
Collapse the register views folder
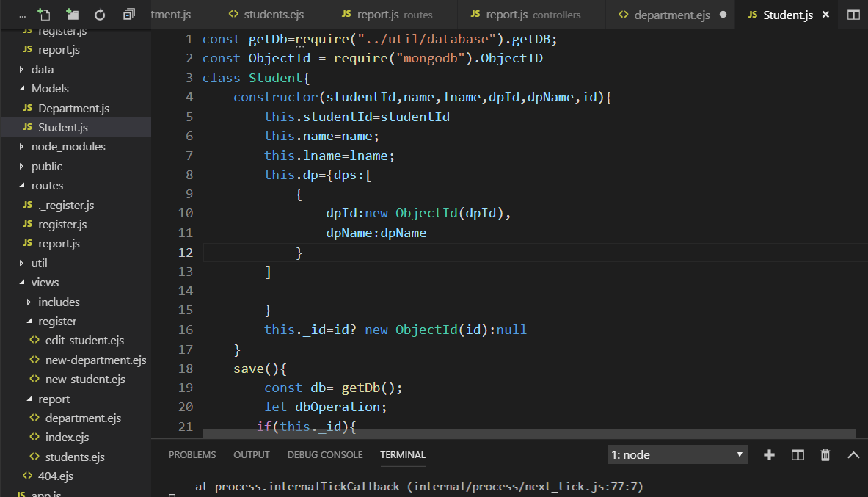pos(76,322)
